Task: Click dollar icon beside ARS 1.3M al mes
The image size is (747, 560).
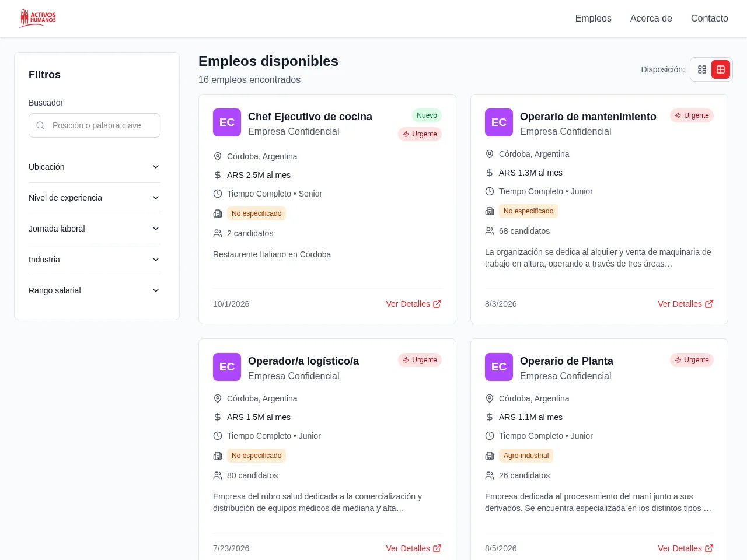Action: 490,173
